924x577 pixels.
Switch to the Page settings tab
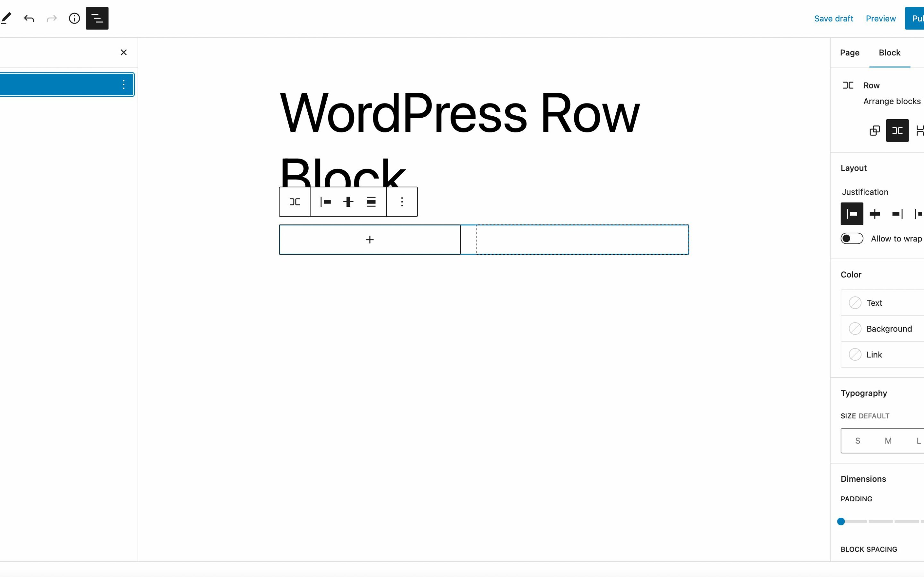tap(850, 53)
